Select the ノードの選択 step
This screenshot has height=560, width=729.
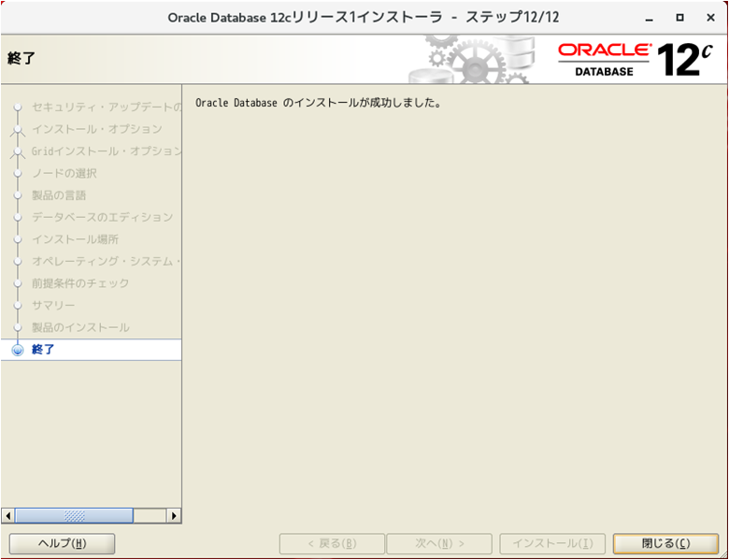(64, 174)
